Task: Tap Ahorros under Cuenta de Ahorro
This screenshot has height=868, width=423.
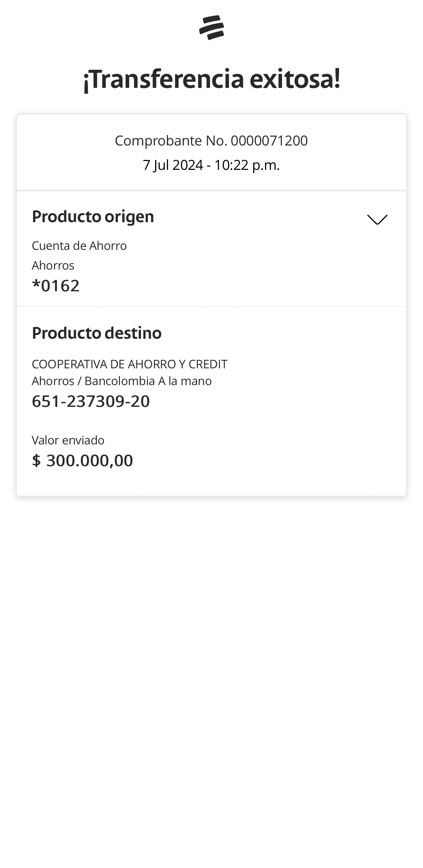Action: pyautogui.click(x=53, y=266)
